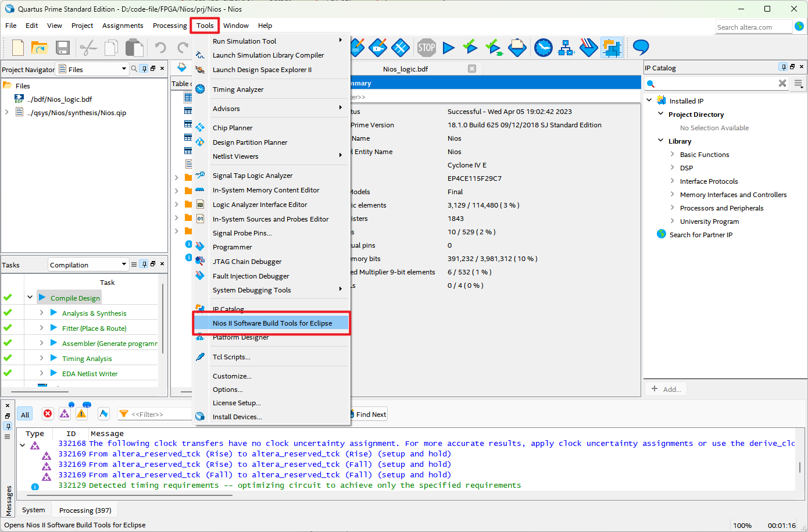Stop the current compilation with STOP icon
808x532 pixels.
(426, 48)
